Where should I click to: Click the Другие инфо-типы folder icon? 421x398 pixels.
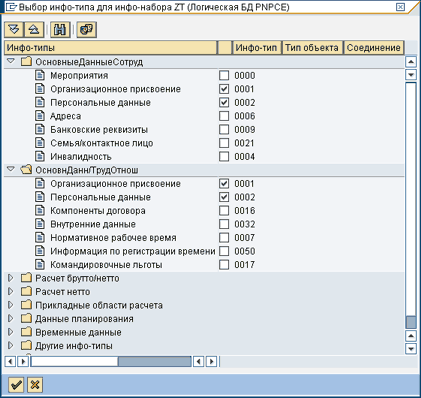pos(26,346)
